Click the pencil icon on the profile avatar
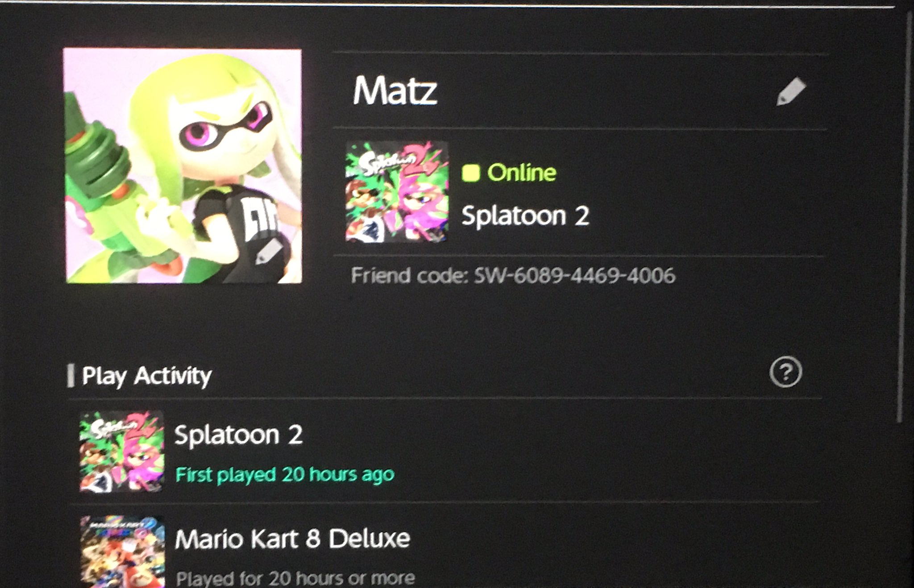 coord(269,252)
